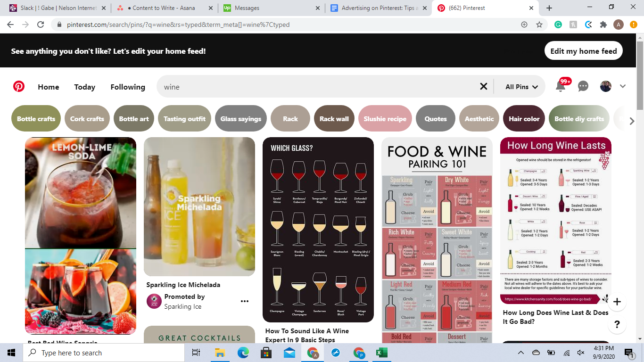Click the plus floating action button
Viewport: 644px width, 362px height.
coord(617,302)
